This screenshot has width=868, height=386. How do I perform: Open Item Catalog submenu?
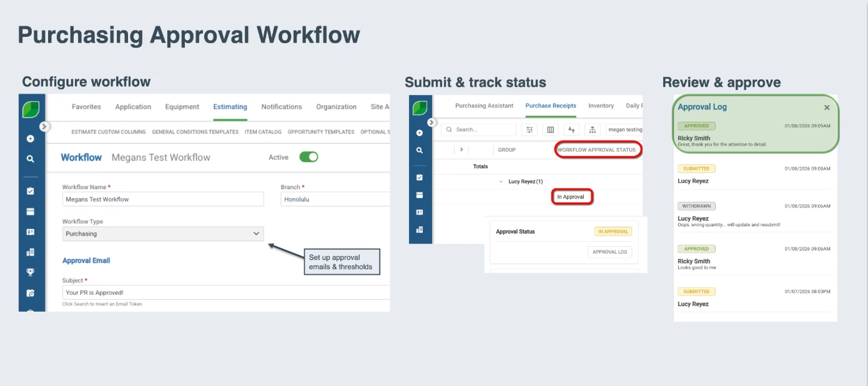[263, 132]
